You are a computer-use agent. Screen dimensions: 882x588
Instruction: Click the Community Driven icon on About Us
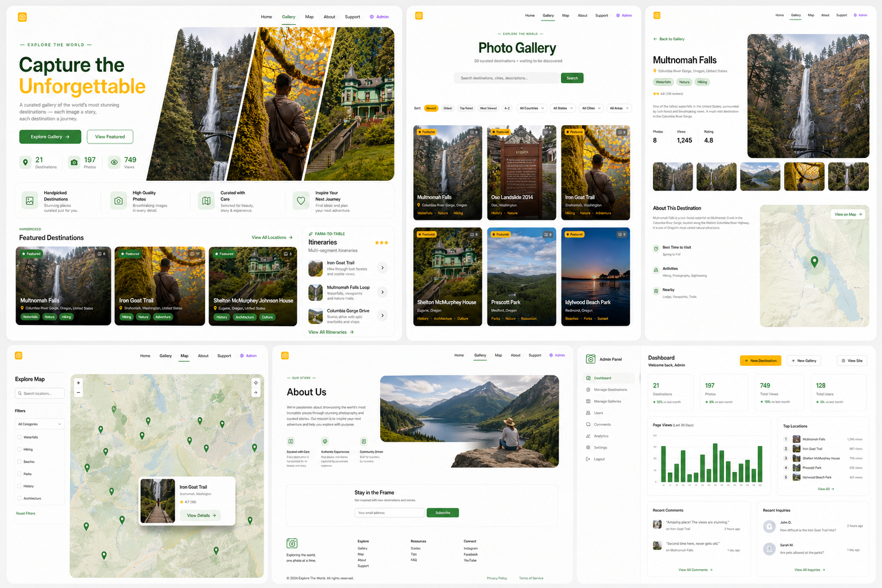tap(363, 442)
